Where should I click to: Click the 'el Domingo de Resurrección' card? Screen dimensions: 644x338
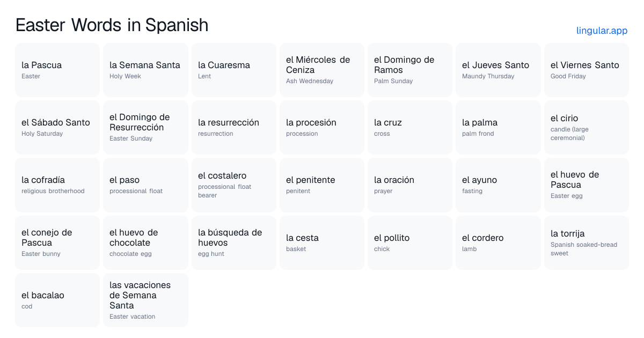pyautogui.click(x=145, y=127)
